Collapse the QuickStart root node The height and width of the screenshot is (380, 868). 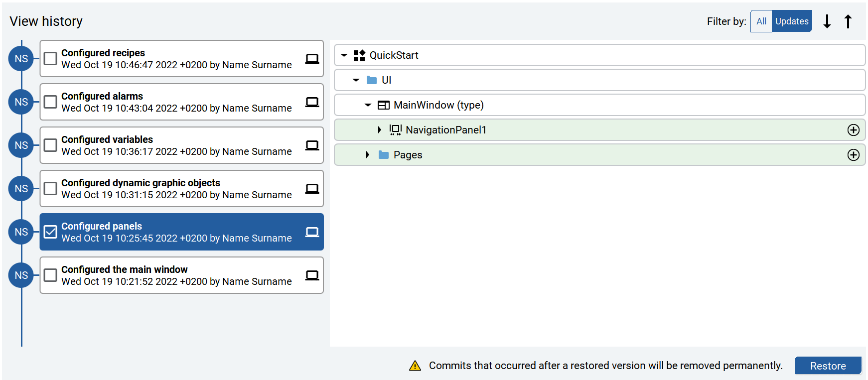[344, 55]
